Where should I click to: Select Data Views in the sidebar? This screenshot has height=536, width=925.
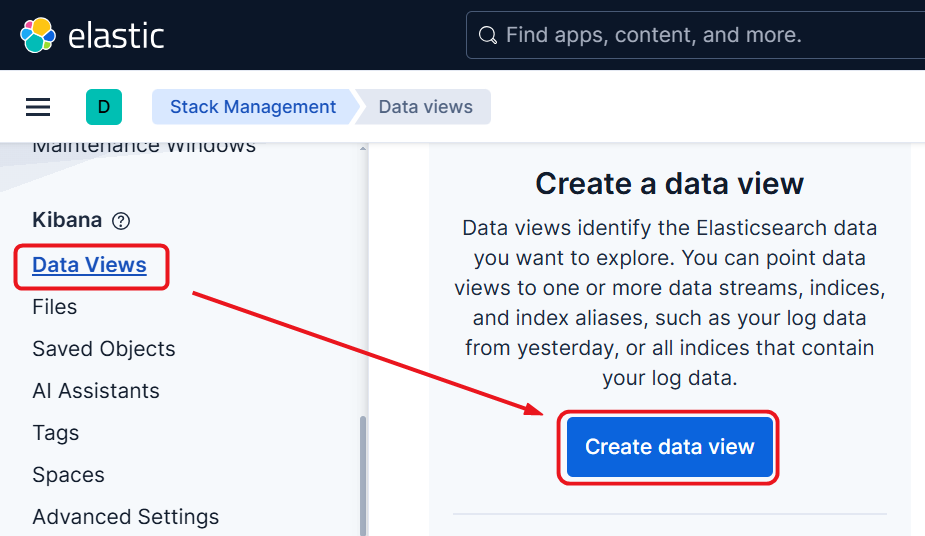pyautogui.click(x=89, y=265)
